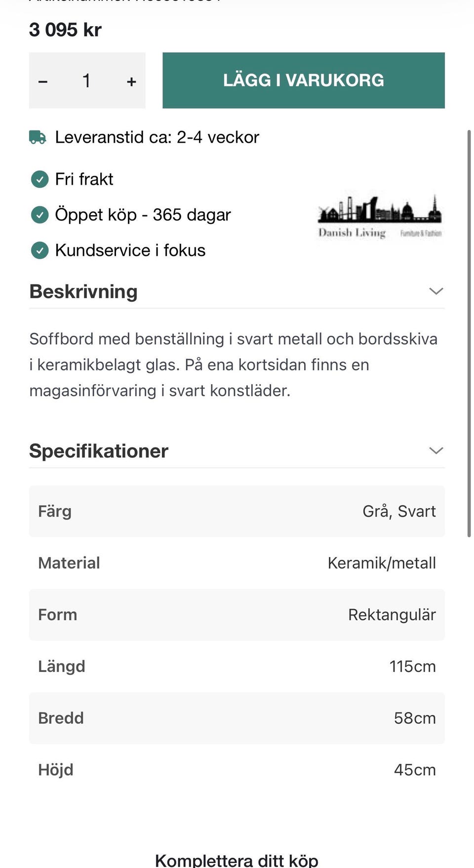Image resolution: width=474 pixels, height=868 pixels.
Task: Click the Öppet köp checkmark icon
Action: tap(39, 215)
